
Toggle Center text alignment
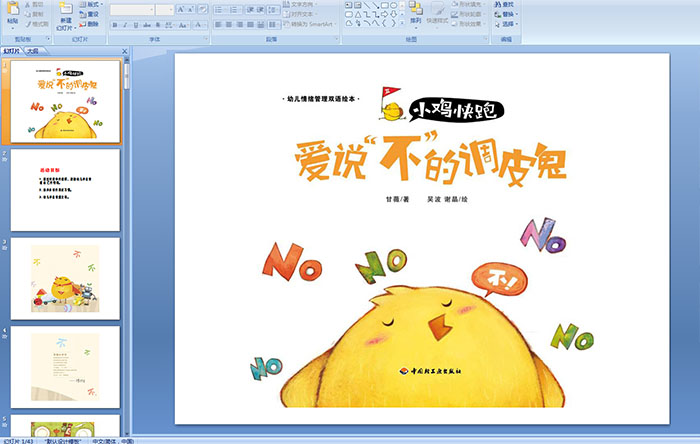click(229, 25)
